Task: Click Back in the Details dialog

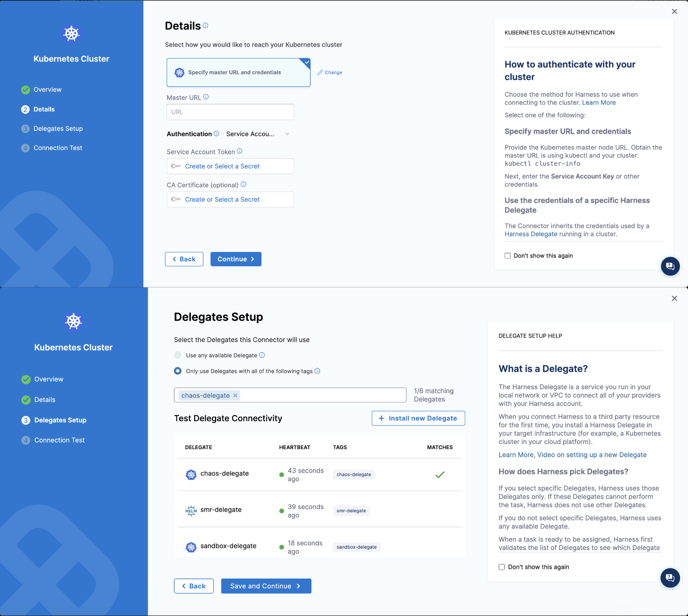Action: point(184,259)
